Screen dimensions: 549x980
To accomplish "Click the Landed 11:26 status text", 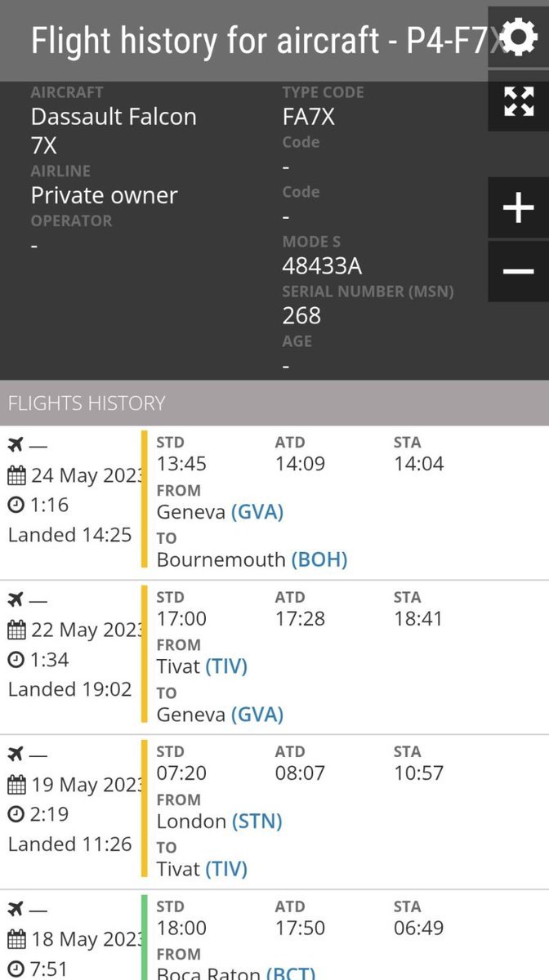I will 69,844.
